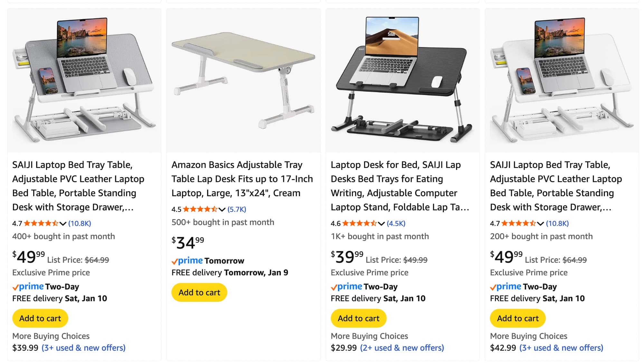Open the 4.5K reviews link
Viewport: 644px width, 363px height.
pyautogui.click(x=396, y=224)
